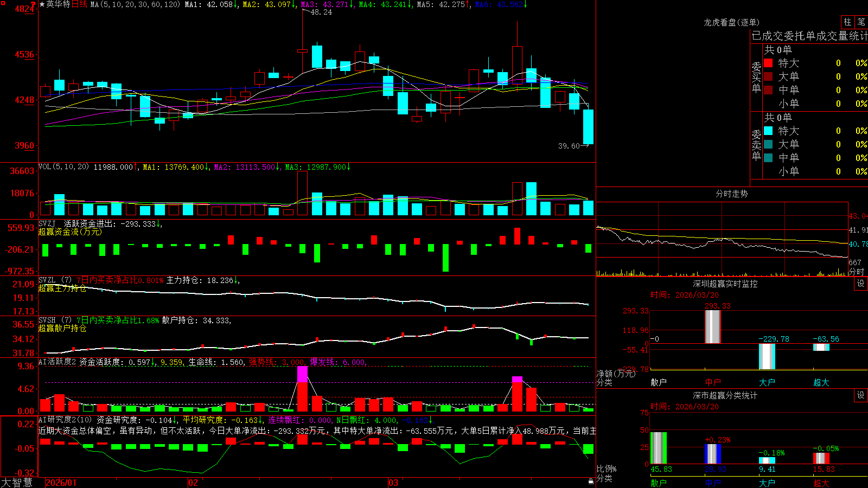Click the red 特大 buy-order color swatch
This screenshot has height=488, width=868.
pyautogui.click(x=768, y=63)
